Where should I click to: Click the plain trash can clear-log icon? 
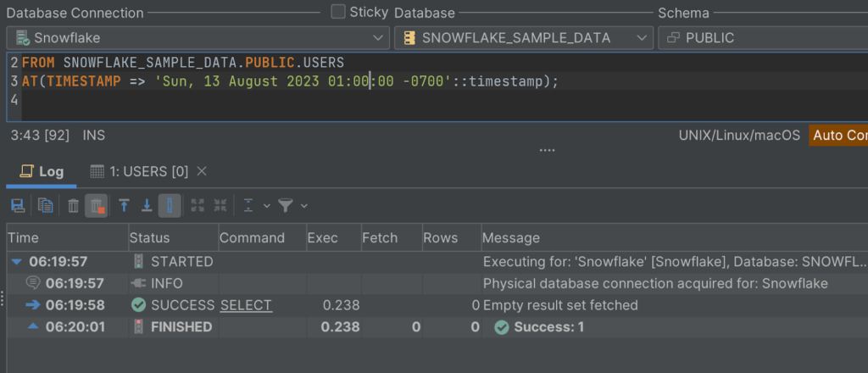point(73,206)
